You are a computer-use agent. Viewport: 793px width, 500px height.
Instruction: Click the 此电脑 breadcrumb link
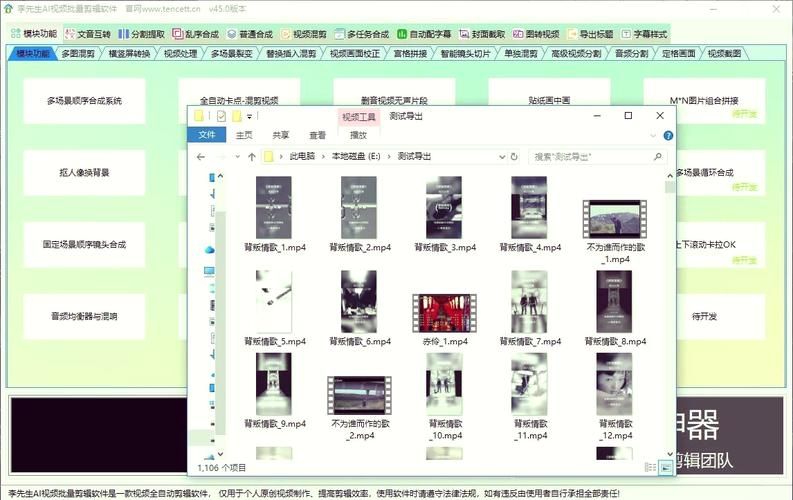pos(302,157)
